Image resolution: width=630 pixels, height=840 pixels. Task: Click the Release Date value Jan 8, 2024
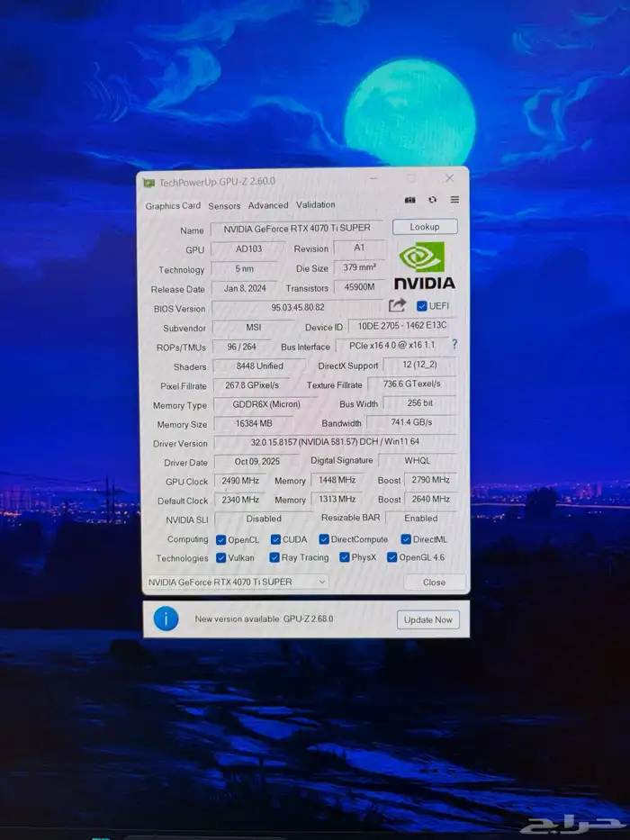coord(244,288)
